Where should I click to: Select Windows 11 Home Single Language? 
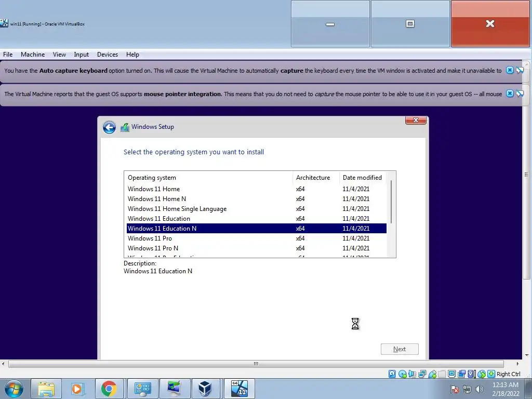coord(257,209)
